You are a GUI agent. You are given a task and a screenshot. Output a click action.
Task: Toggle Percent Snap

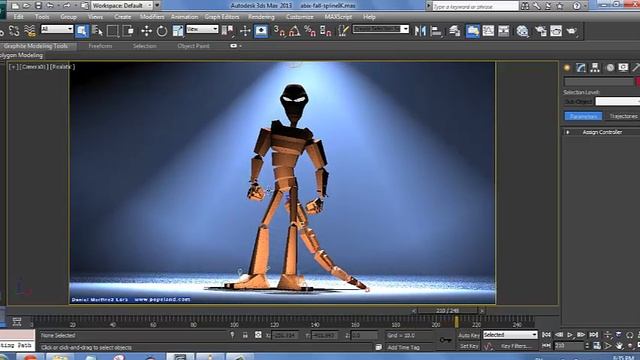(x=310, y=31)
